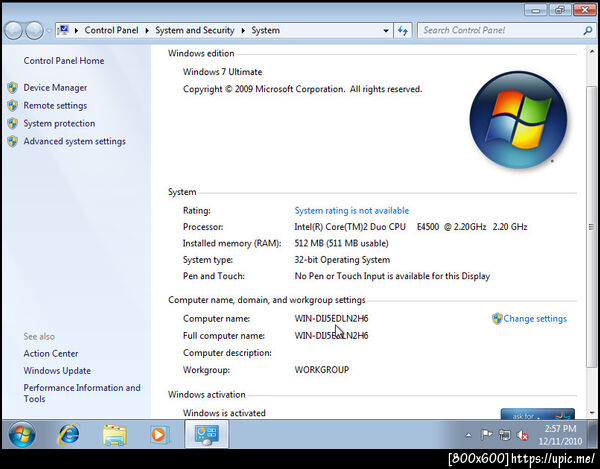The height and width of the screenshot is (469, 600).
Task: Click the Refresh button
Action: [403, 31]
